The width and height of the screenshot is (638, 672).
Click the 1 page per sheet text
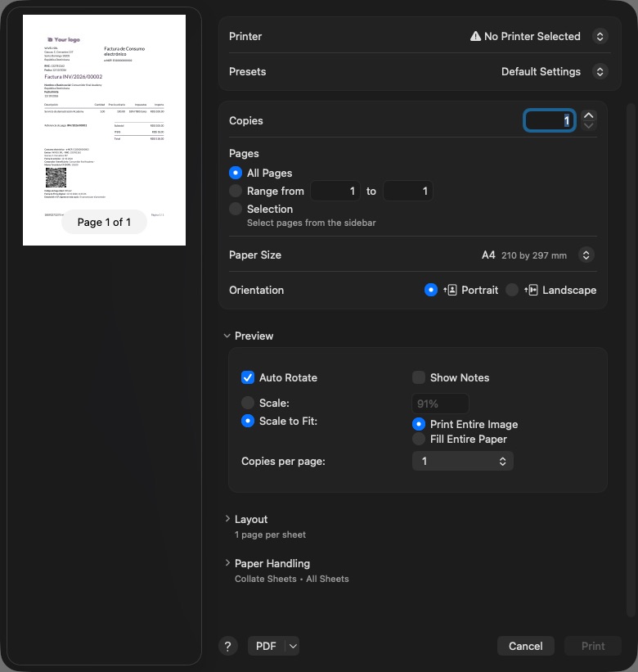click(x=270, y=534)
